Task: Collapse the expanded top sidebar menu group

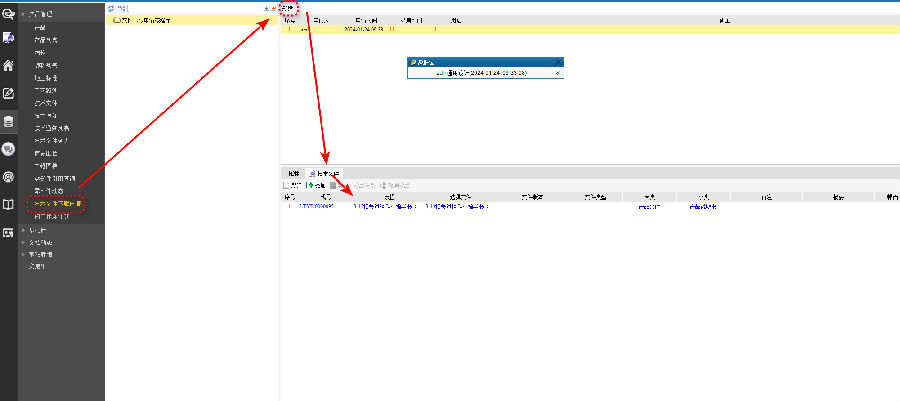Action: (x=23, y=14)
